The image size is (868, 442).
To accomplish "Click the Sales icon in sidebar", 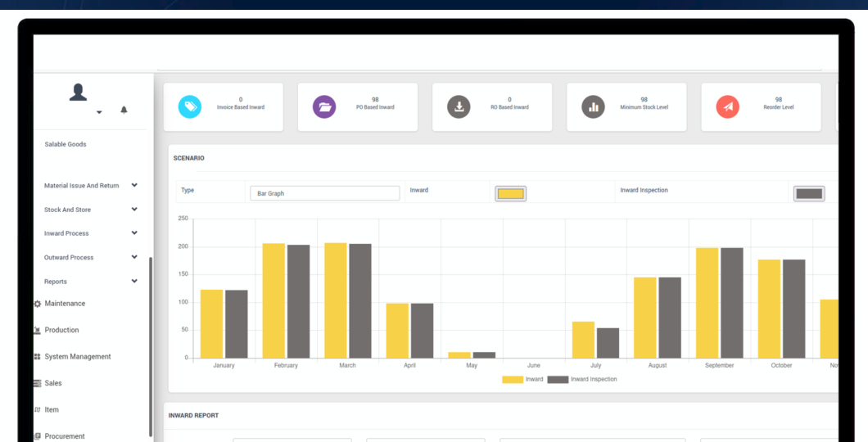I will 37,383.
